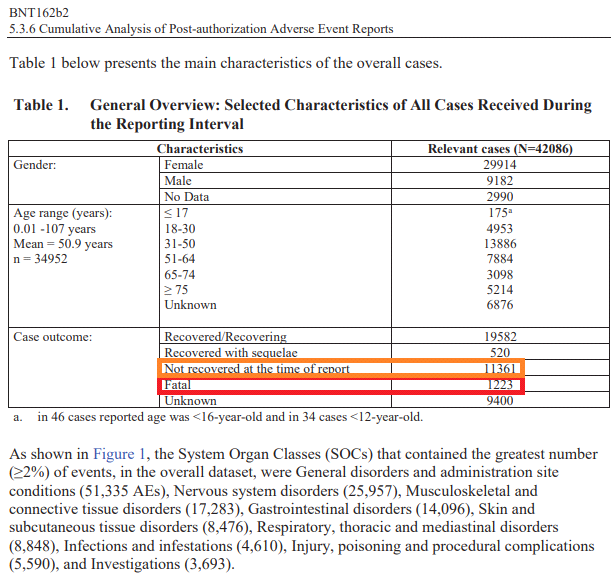This screenshot has width=612, height=574.
Task: Select the Characteristics column header
Action: point(200,149)
